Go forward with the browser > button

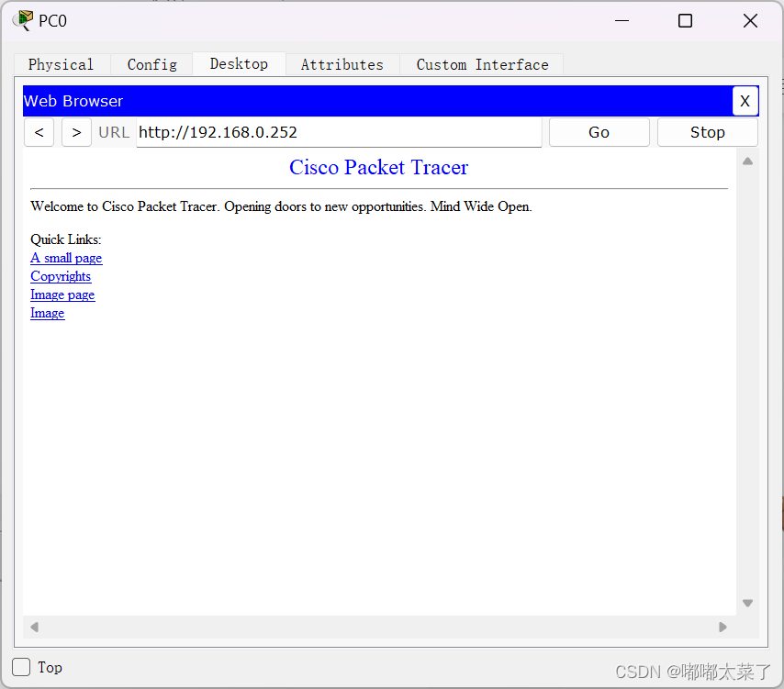pos(76,132)
